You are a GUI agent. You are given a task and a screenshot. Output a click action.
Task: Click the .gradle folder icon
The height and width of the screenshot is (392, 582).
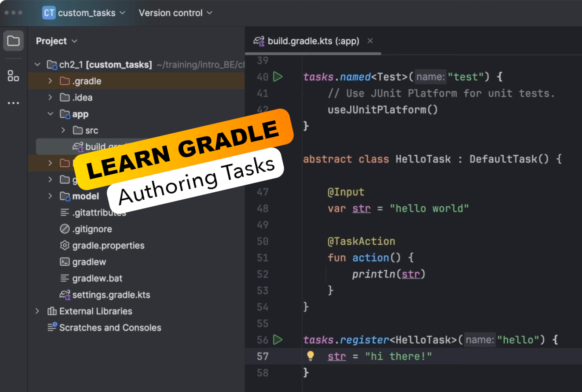65,81
